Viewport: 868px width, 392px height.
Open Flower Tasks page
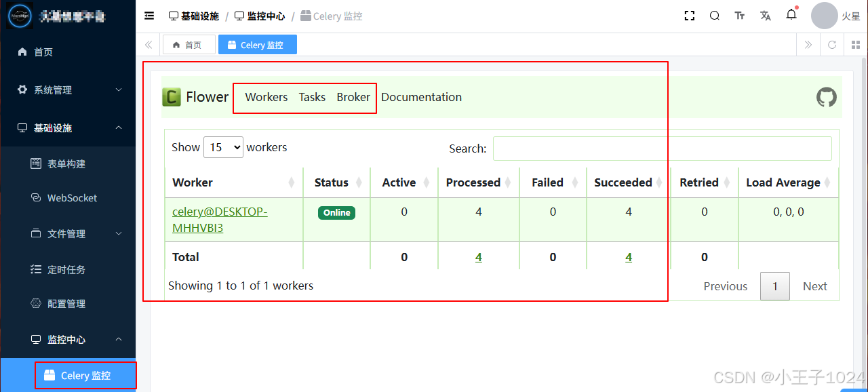(312, 97)
